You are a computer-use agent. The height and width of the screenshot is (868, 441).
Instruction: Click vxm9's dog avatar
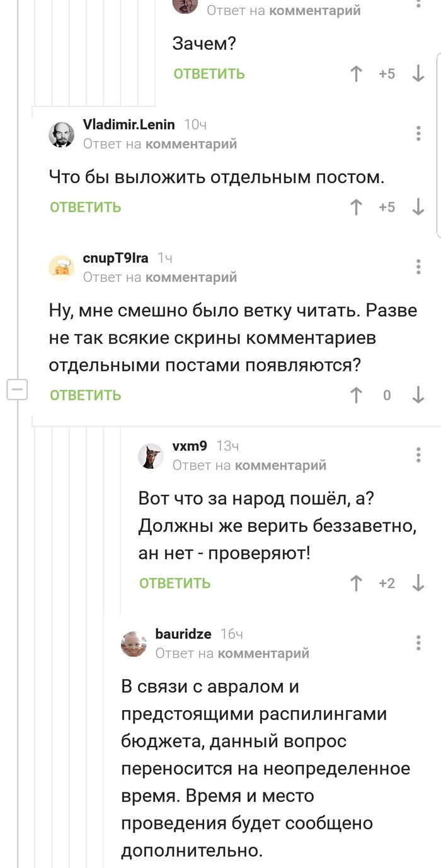point(151,456)
